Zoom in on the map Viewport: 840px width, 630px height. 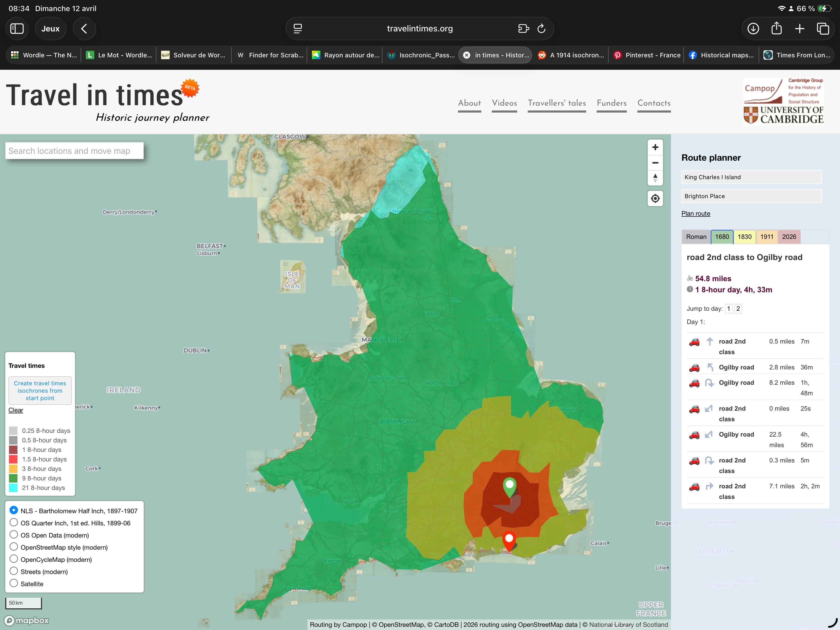655,147
